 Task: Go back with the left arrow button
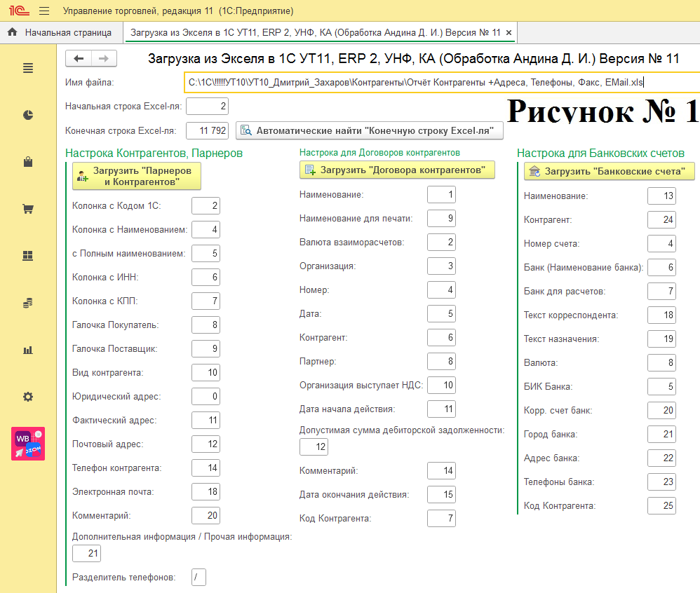(x=79, y=58)
